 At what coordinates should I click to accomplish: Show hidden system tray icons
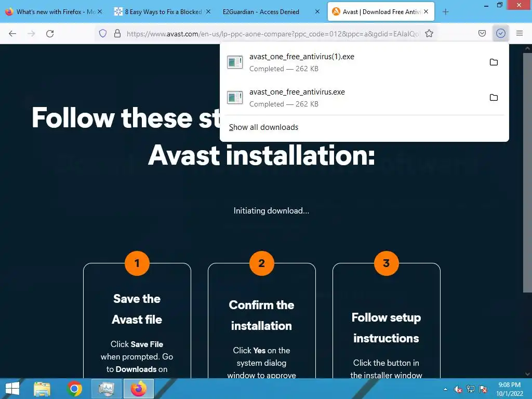(445, 389)
